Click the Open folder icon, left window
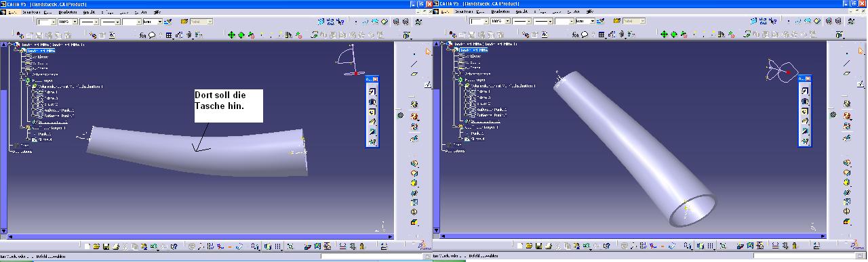This screenshot has width=868, height=262. coord(97,246)
